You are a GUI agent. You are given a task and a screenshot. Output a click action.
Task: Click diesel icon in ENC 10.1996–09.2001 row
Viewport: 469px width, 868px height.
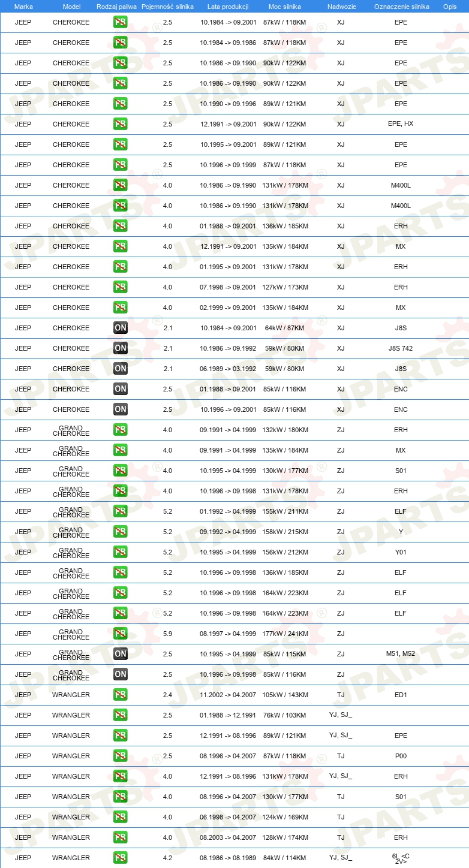[121, 409]
